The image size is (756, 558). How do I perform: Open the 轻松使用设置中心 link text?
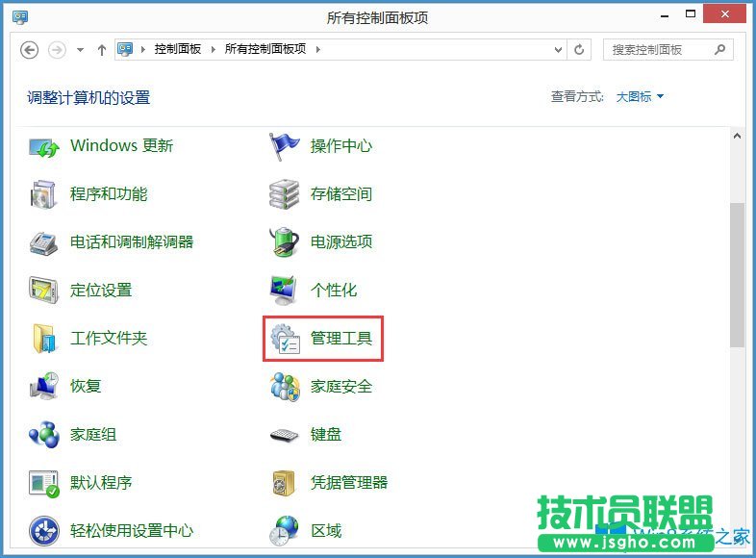tap(132, 530)
